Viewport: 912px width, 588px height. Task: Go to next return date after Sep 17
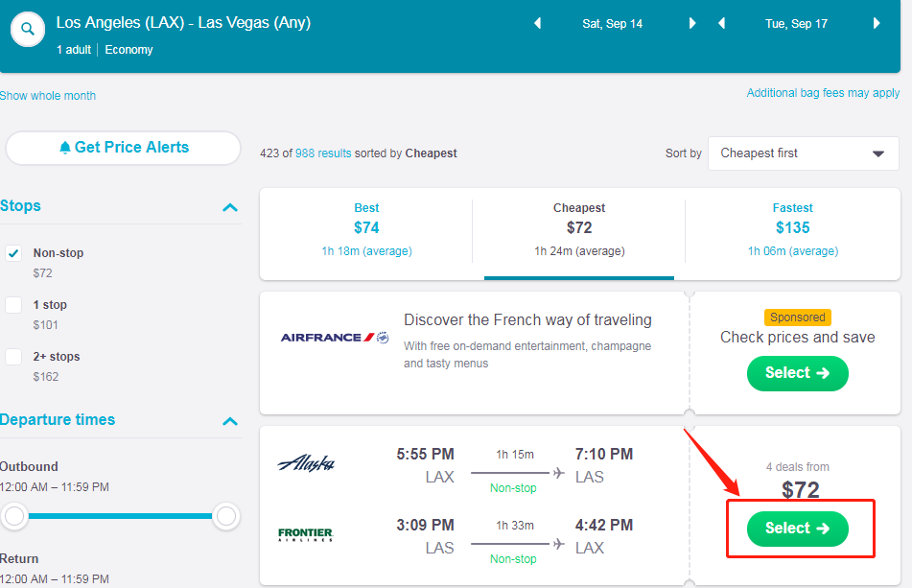pyautogui.click(x=877, y=23)
